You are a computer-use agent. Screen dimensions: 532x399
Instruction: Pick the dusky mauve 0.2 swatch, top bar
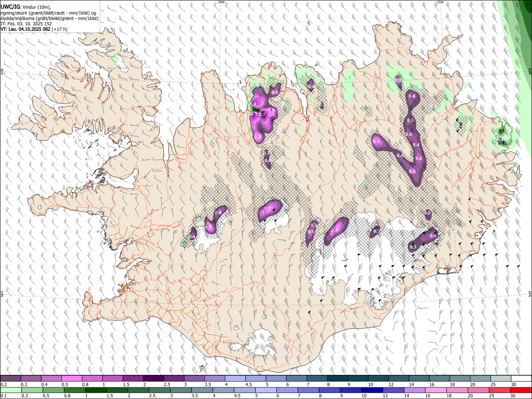(11, 379)
